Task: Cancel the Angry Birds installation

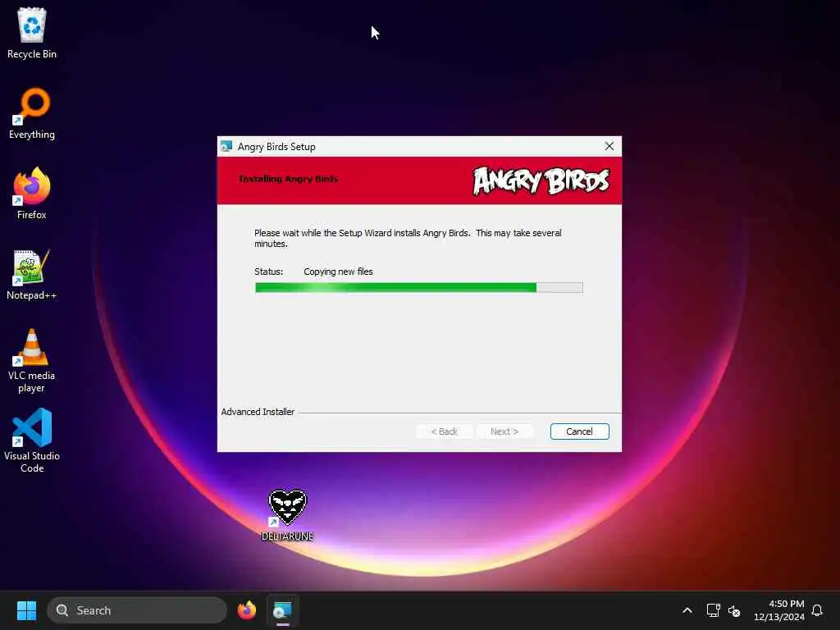Action: (580, 431)
